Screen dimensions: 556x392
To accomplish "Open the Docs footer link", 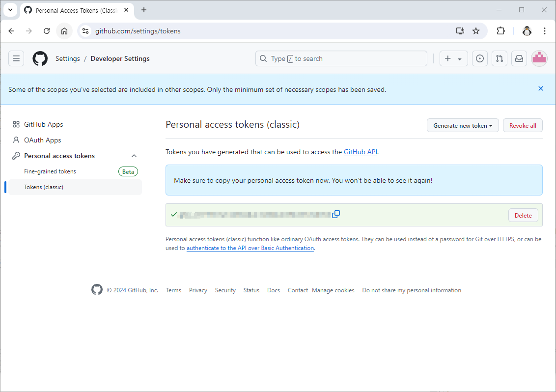I will [x=274, y=290].
